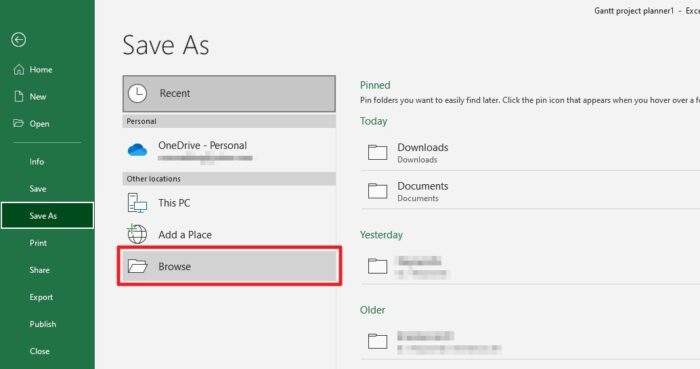This screenshot has width=700, height=369.
Task: Click the back arrow icon
Action: (18, 40)
